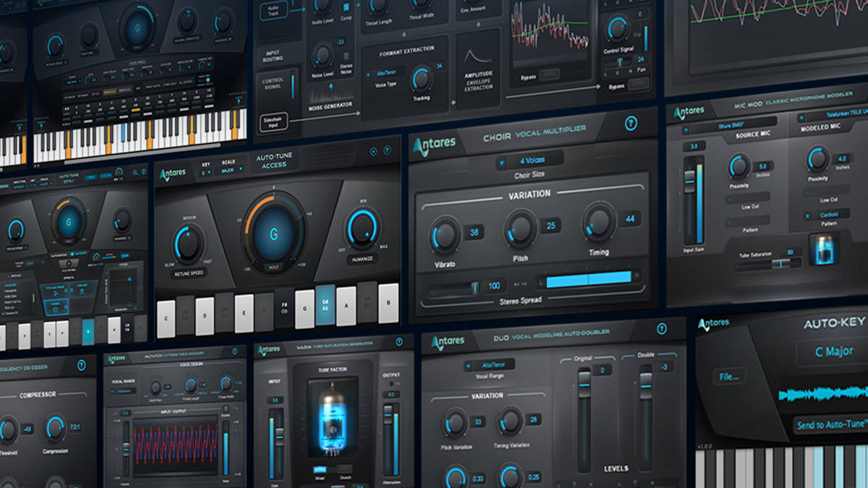Click the Humanize label button in Access
The width and height of the screenshot is (868, 488).
(x=361, y=258)
